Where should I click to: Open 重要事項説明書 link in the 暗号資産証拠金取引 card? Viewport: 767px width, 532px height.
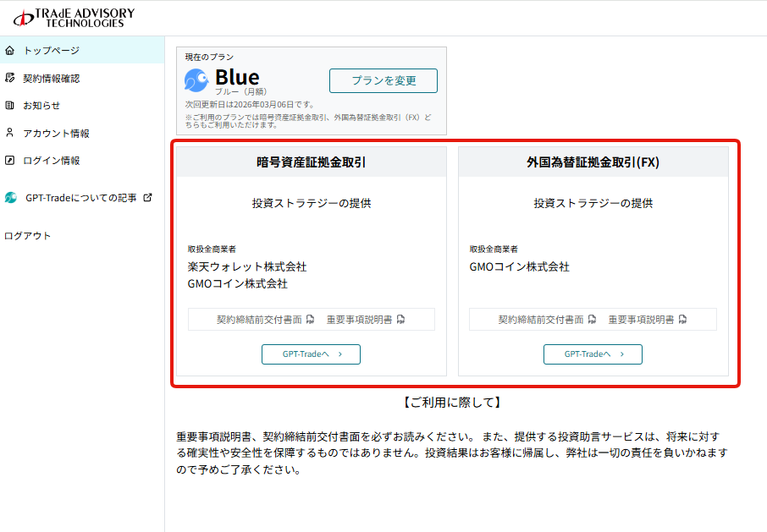[x=359, y=320]
